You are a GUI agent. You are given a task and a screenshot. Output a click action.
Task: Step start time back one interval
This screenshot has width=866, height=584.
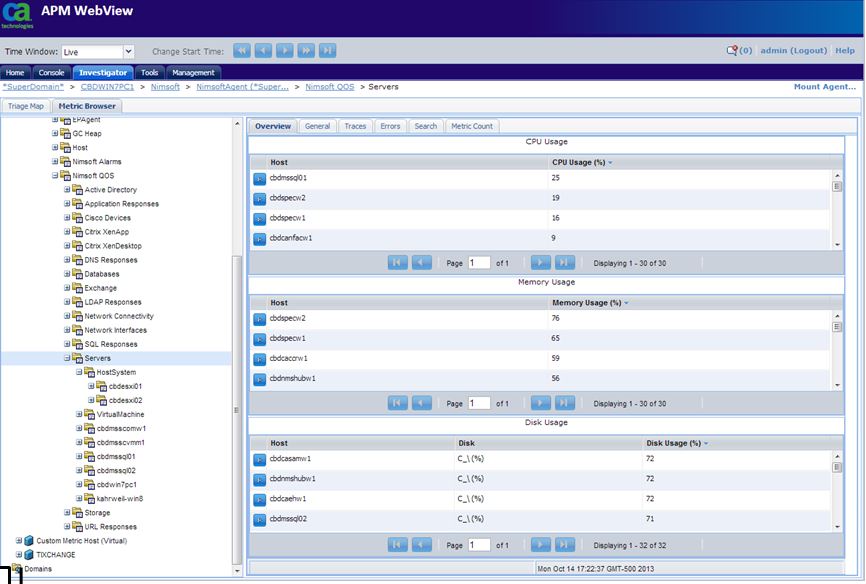[263, 51]
